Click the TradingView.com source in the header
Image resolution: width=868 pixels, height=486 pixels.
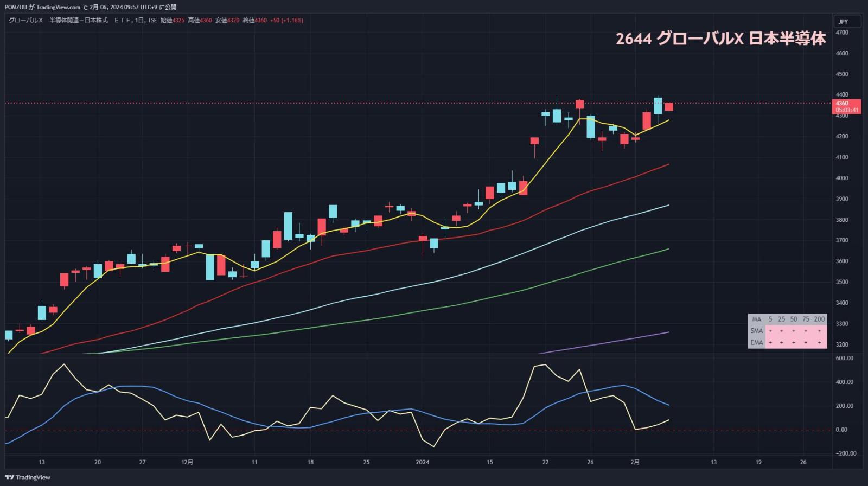[x=58, y=7]
